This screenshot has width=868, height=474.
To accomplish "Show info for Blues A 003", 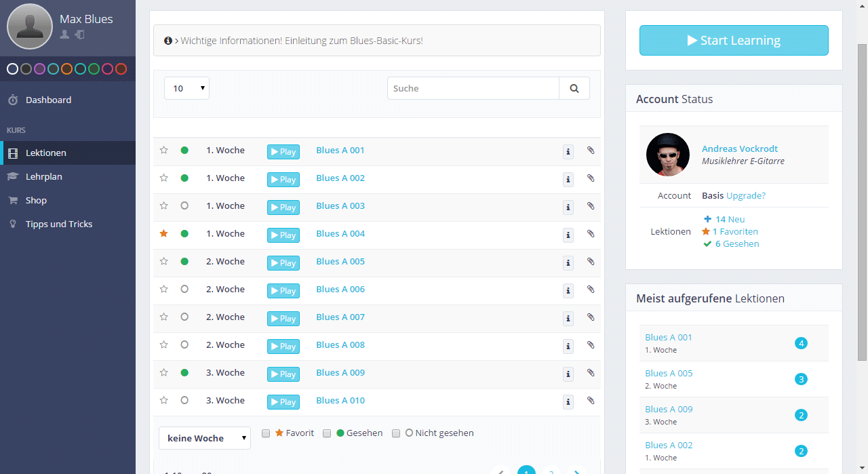I will tap(568, 207).
